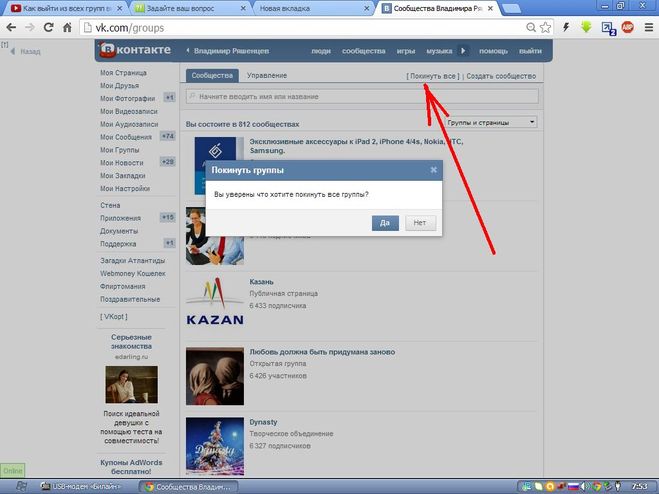
Task: Select the Сообщества tab
Action: (212, 76)
